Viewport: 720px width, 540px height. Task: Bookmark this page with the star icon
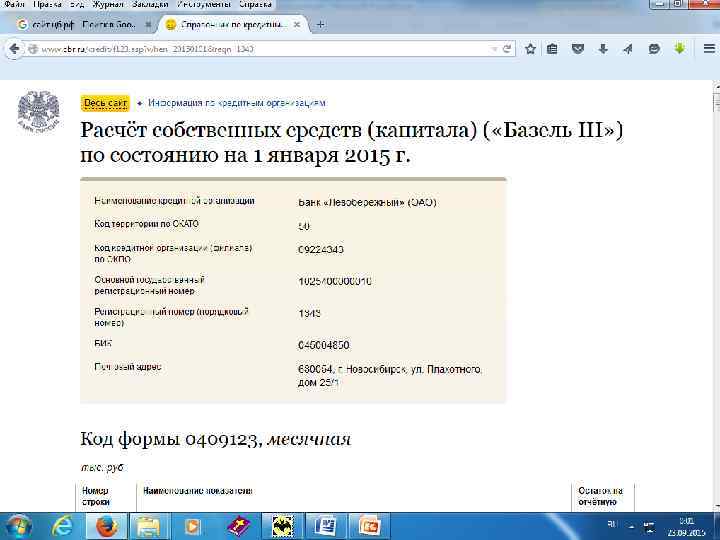tap(530, 49)
